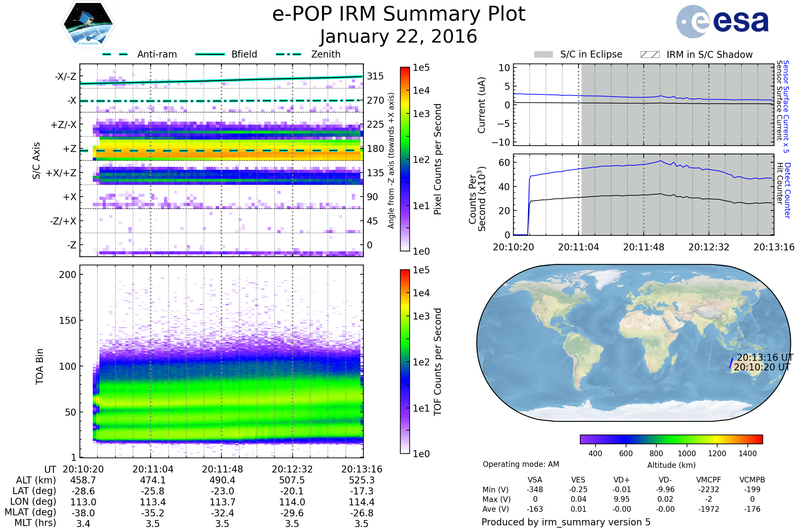Image resolution: width=798 pixels, height=532 pixels.
Task: Click the ESA logo
Action: pos(722,22)
